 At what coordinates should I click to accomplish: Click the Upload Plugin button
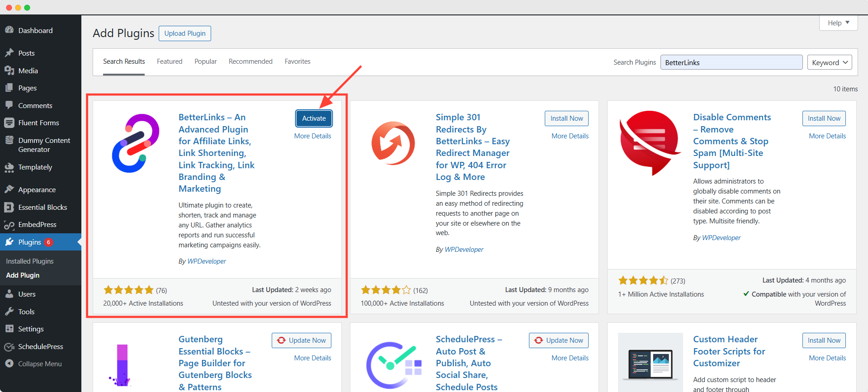185,33
